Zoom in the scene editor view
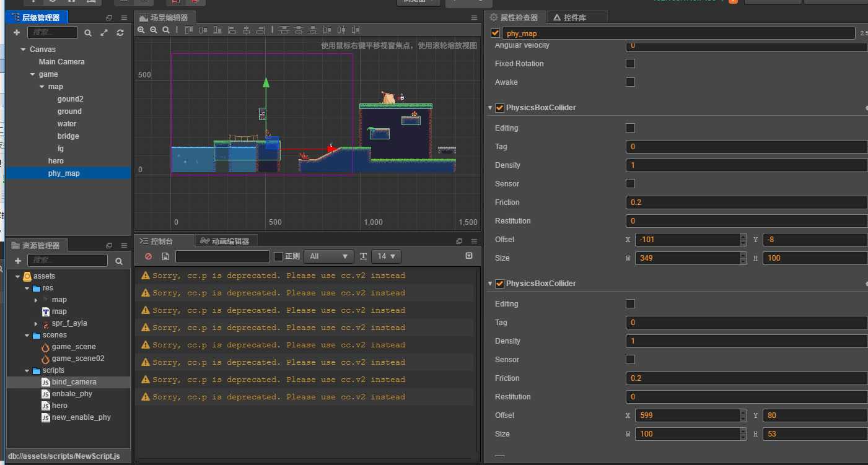Image resolution: width=868 pixels, height=465 pixels. click(141, 30)
